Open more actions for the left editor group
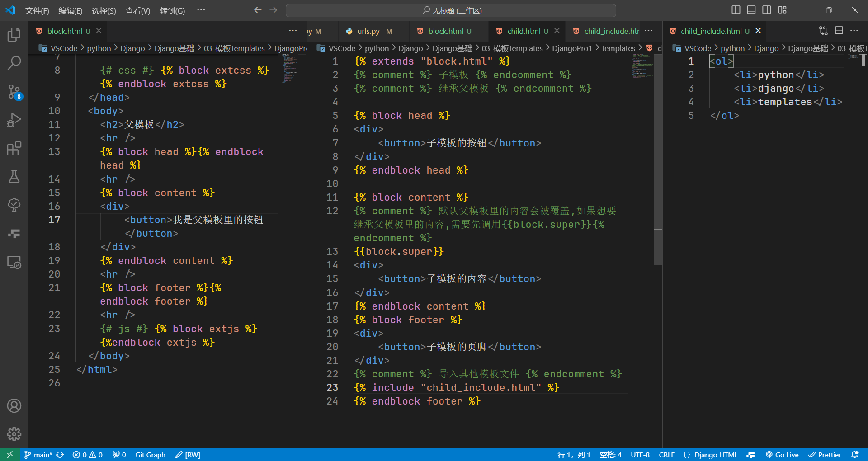The image size is (868, 461). [x=292, y=31]
